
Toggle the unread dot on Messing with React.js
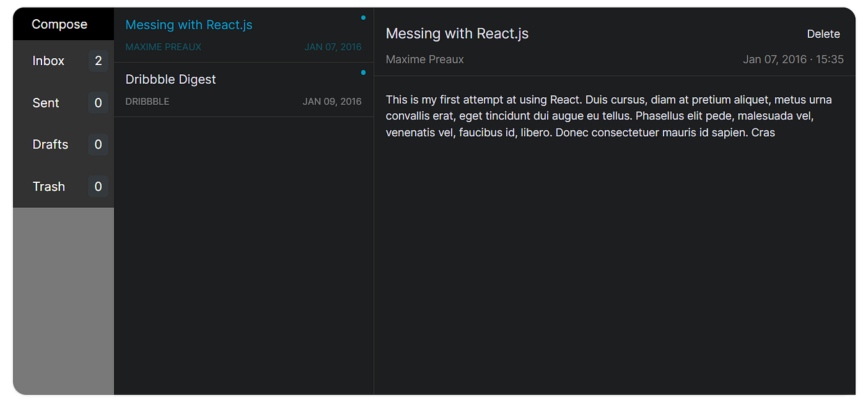tap(363, 18)
